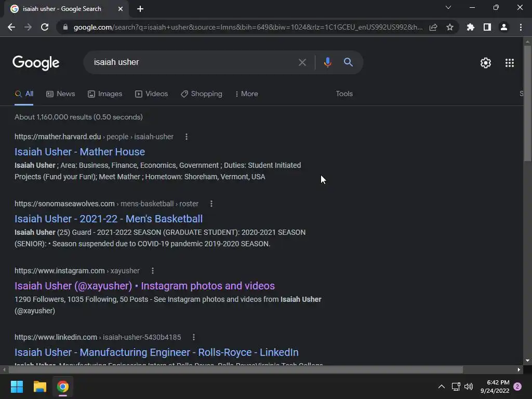Open the Rolls-Royce LinkedIn result
Image resolution: width=532 pixels, height=399 pixels.
[156, 352]
